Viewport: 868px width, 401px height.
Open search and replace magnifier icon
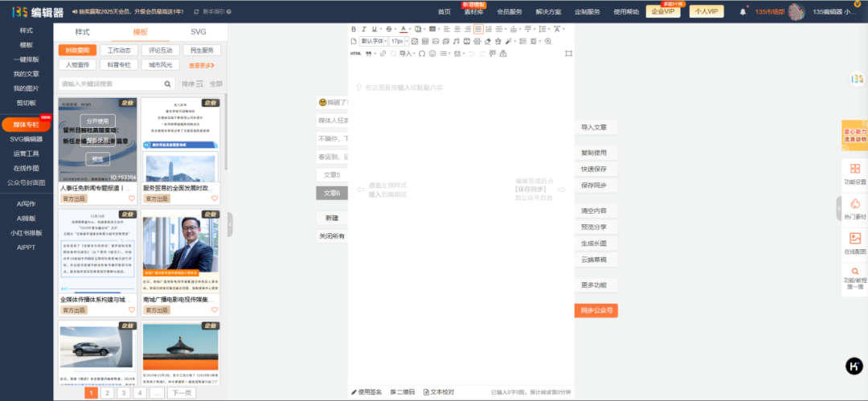tap(548, 41)
